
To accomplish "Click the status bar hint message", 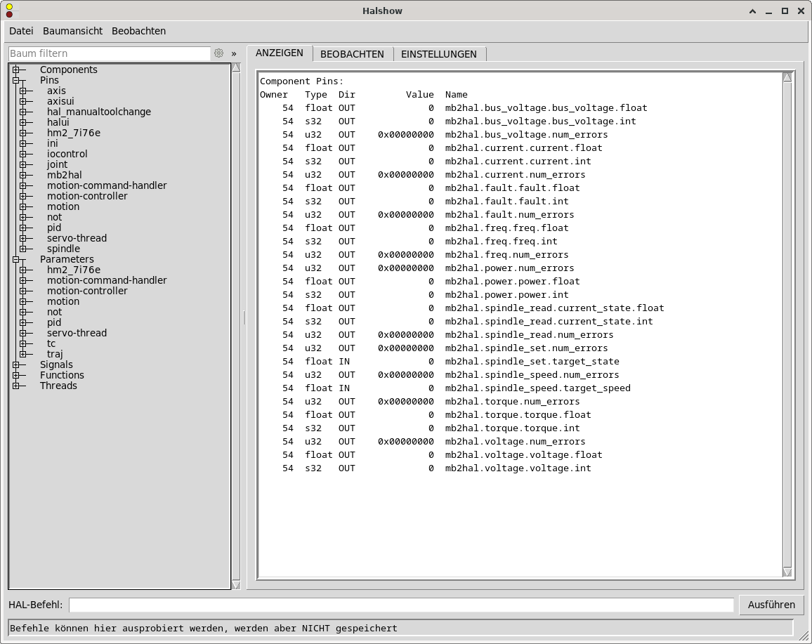I will coord(204,628).
